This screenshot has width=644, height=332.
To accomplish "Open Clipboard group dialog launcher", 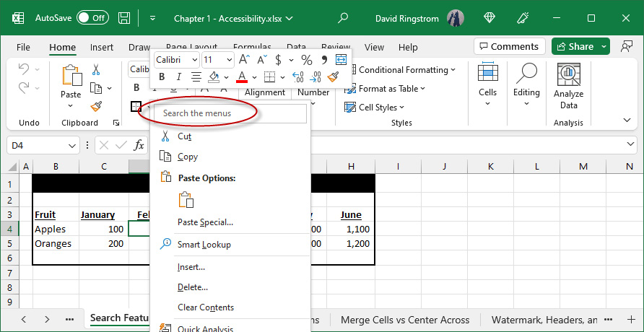I will point(117,122).
